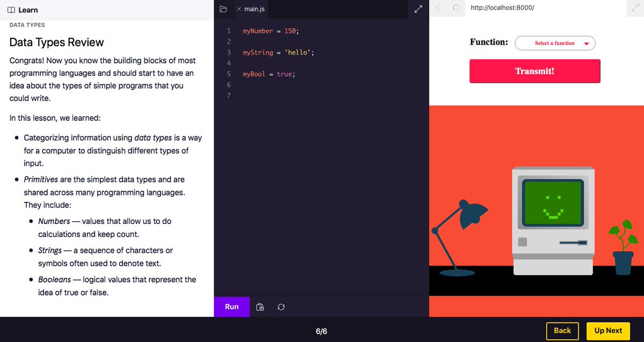Copy code using the clipboard icon
Image resolution: width=644 pixels, height=342 pixels.
[260, 307]
